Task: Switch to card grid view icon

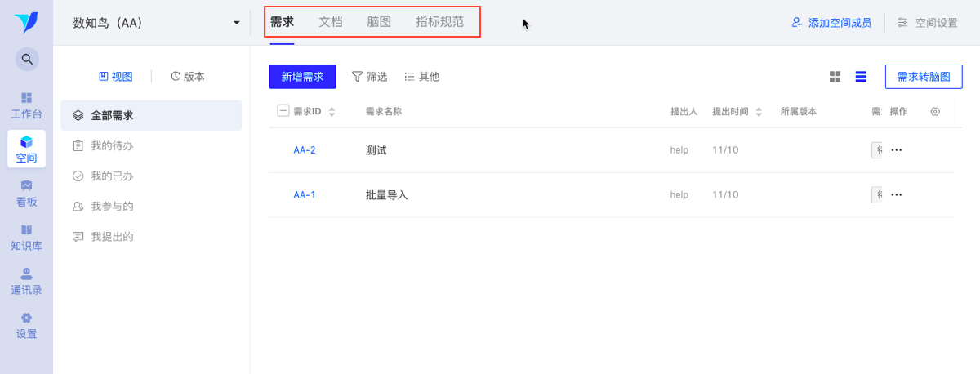Action: (835, 77)
